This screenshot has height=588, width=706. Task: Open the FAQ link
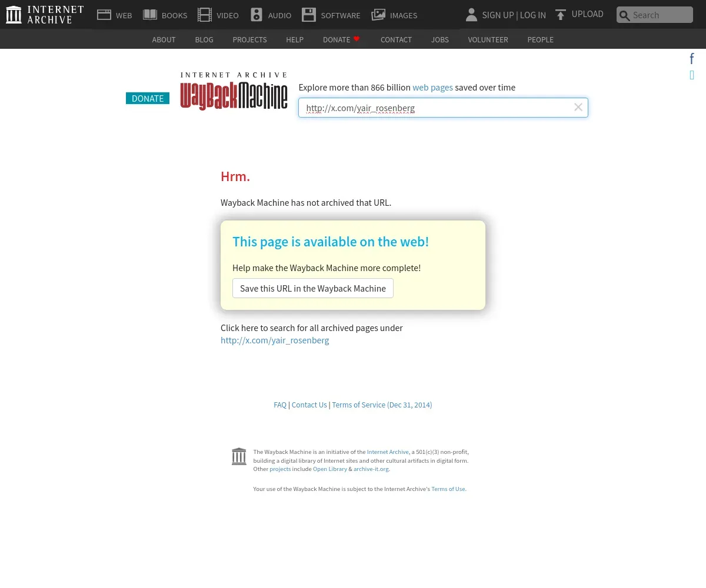click(280, 405)
